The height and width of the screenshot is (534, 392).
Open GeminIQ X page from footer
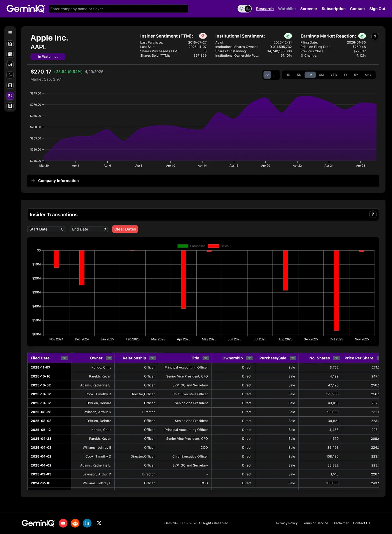pos(99,523)
